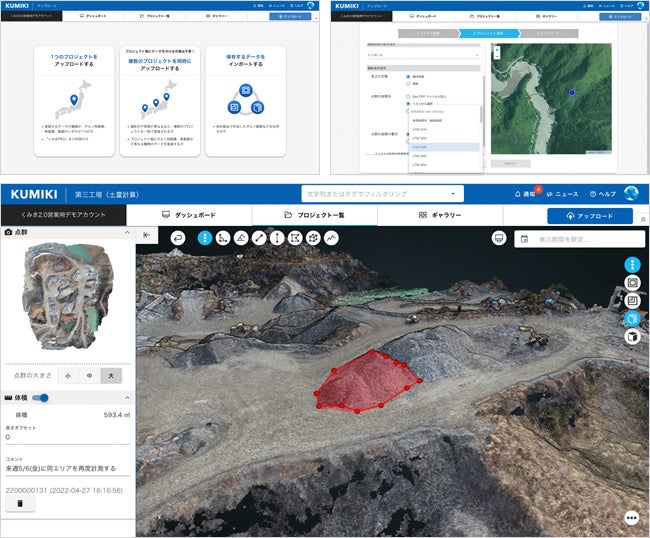Collapse the 点群 panel section
This screenshot has height=538, width=650.
[127, 233]
